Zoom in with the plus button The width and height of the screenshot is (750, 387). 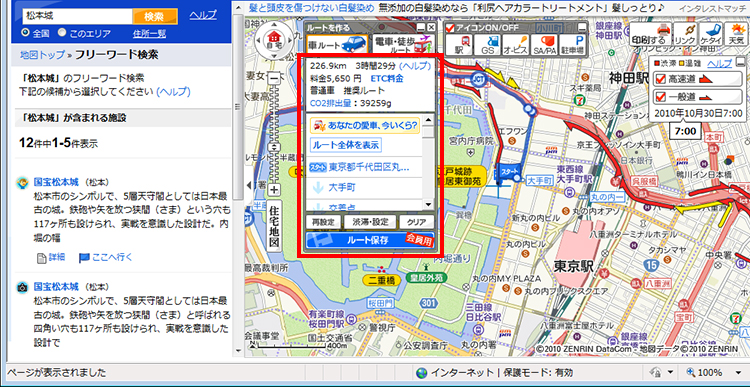(274, 190)
